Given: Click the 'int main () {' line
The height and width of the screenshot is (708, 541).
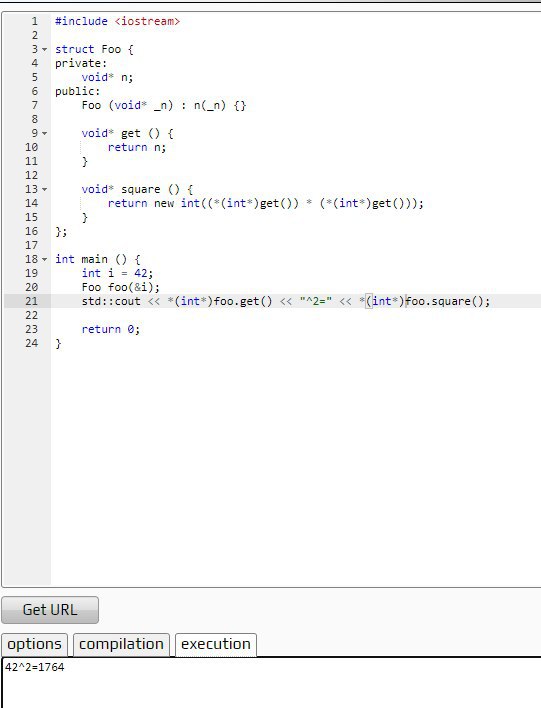Looking at the screenshot, I should 98,259.
